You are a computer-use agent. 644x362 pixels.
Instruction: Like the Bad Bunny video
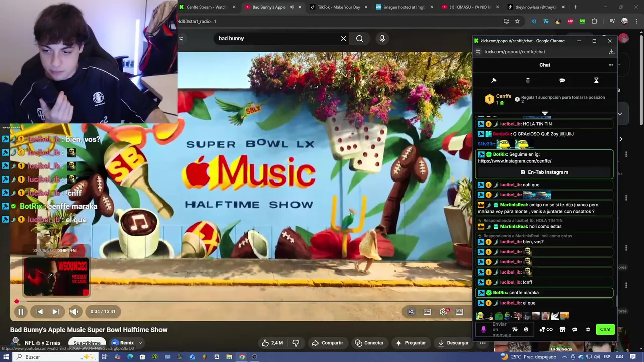[x=272, y=343]
